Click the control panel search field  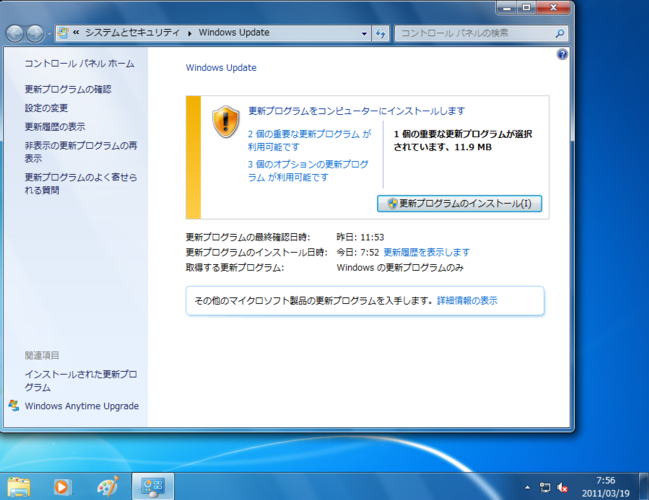tap(481, 33)
